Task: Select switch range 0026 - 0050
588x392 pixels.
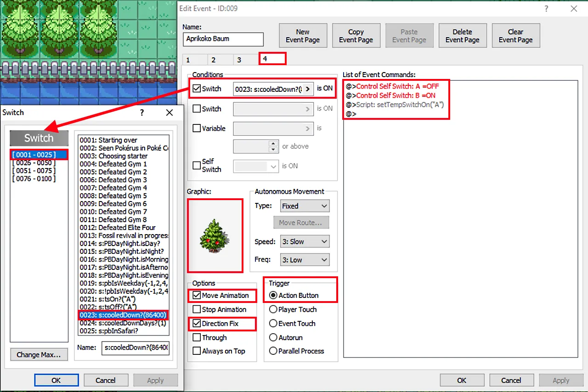Action: tap(39, 163)
